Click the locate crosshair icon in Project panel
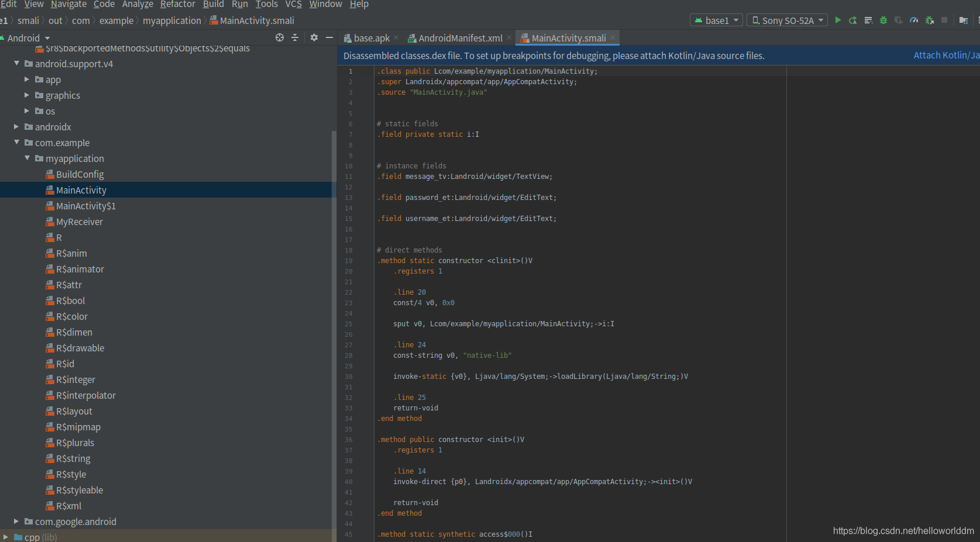This screenshot has height=542, width=980. tap(280, 37)
